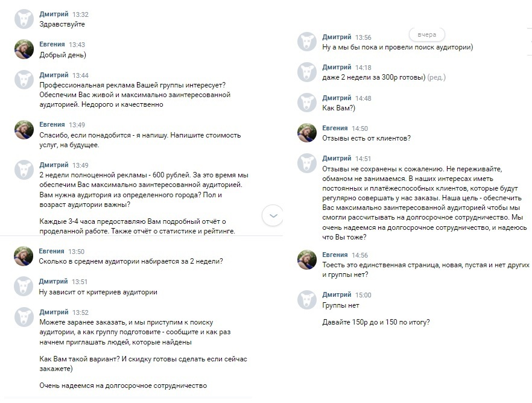Screen dimensions: 532x403
Task: Open Евгения's avatar at the 14:50 message
Action: (x=307, y=133)
